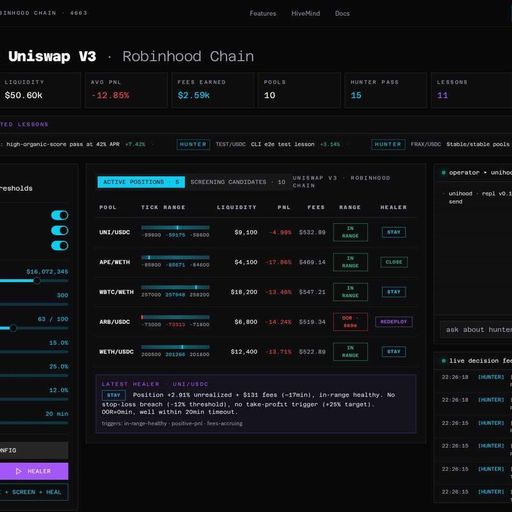Adjust the 15.0% threshold slider

(x=33, y=352)
